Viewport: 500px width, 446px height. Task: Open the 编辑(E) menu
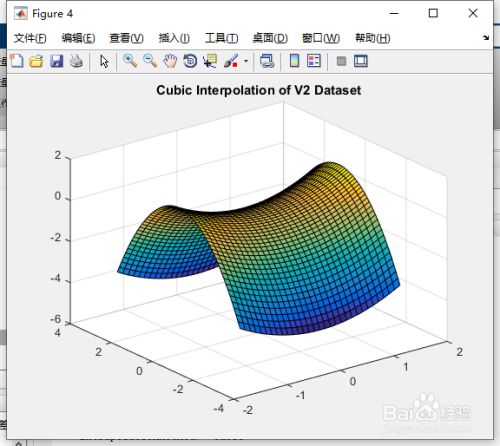[78, 38]
